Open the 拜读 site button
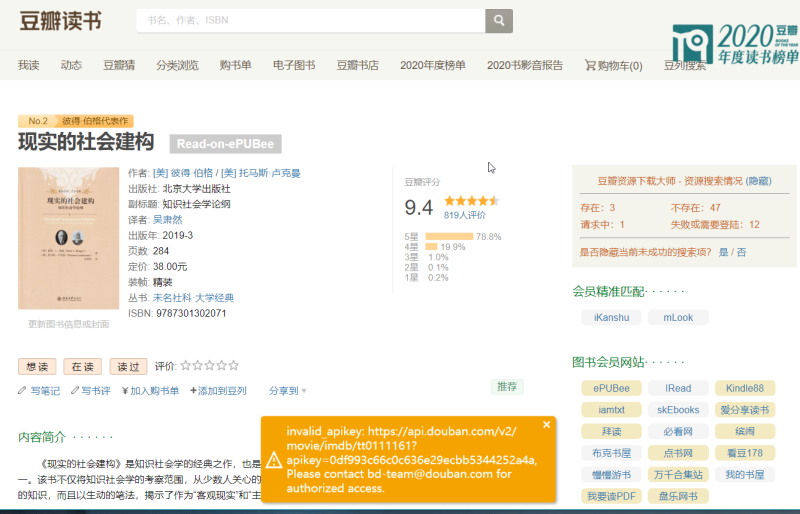The height and width of the screenshot is (514, 800). point(611,431)
